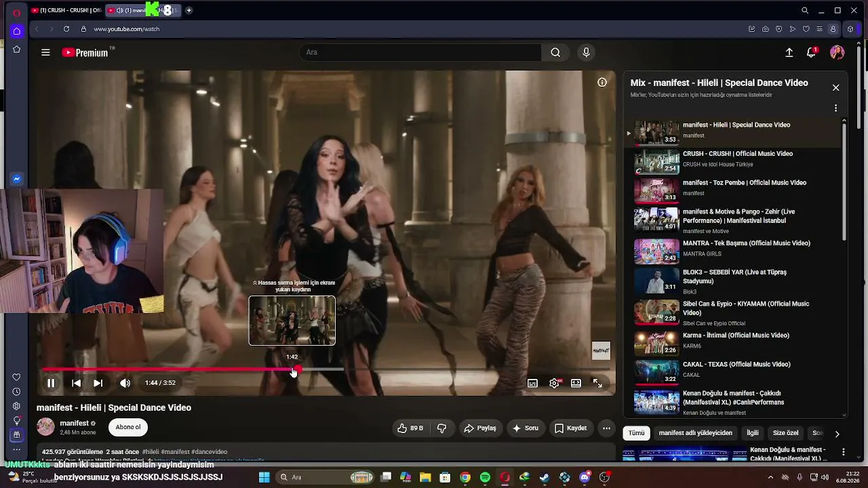
Task: Open Opera sidebar Messenger icon
Action: click(17, 179)
